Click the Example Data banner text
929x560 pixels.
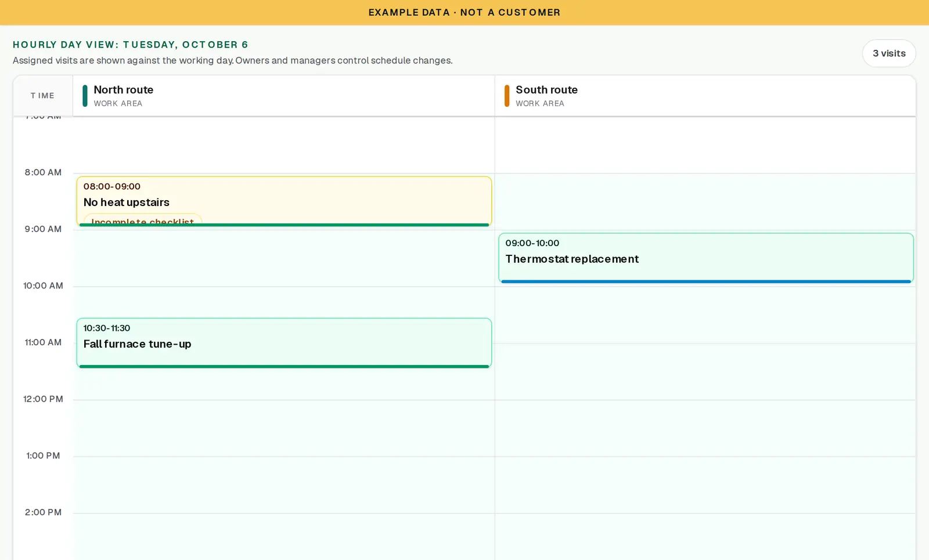point(464,12)
